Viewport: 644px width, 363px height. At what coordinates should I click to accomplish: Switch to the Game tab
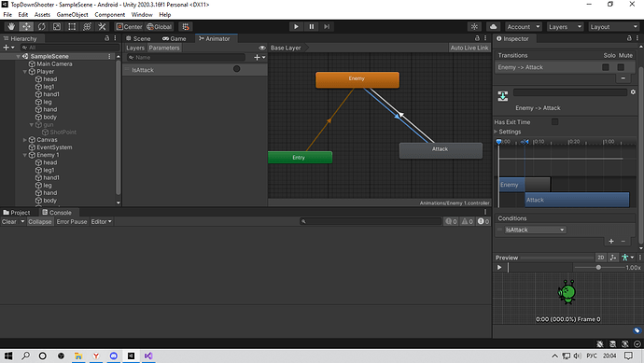click(x=175, y=38)
